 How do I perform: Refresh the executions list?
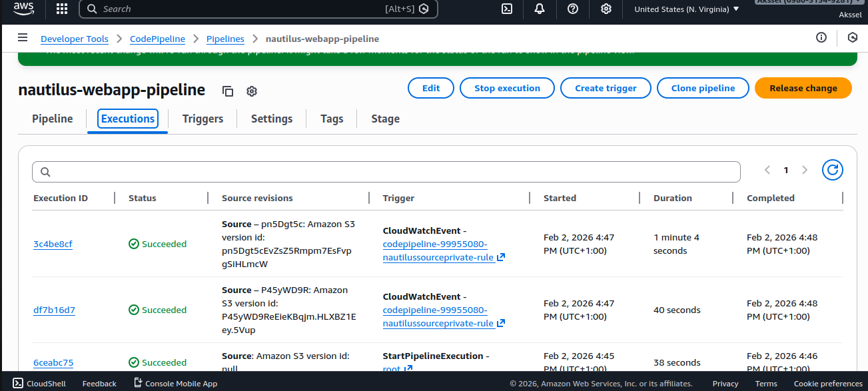pyautogui.click(x=832, y=171)
